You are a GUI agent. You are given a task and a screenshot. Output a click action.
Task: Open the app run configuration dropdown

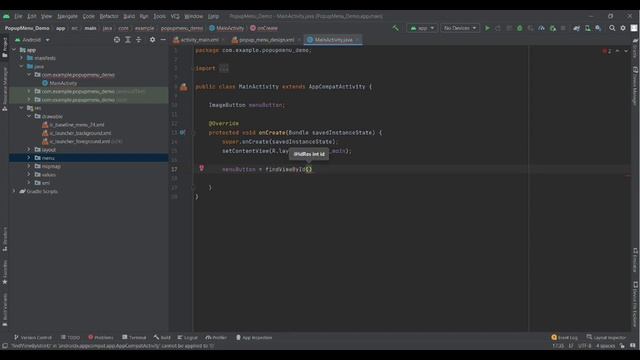point(422,28)
